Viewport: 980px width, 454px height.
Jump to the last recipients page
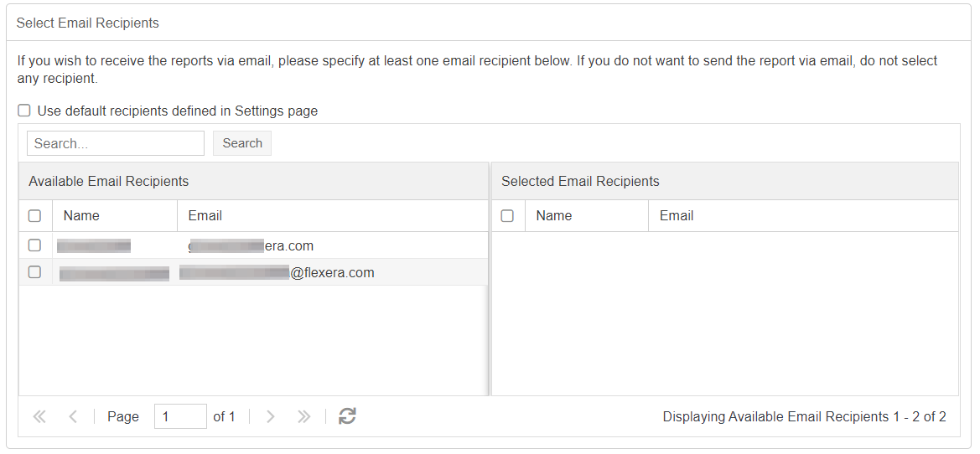click(x=303, y=416)
